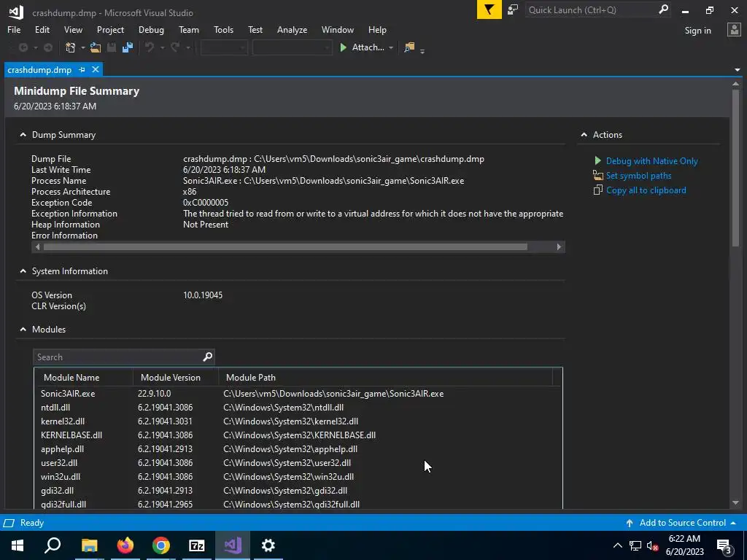Select the user32.dll module row

coord(298,462)
